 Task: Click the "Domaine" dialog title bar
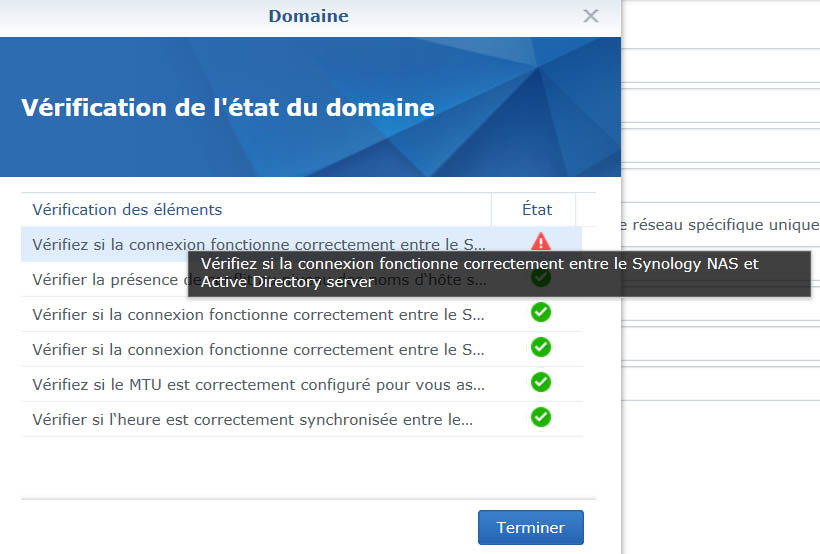(308, 16)
